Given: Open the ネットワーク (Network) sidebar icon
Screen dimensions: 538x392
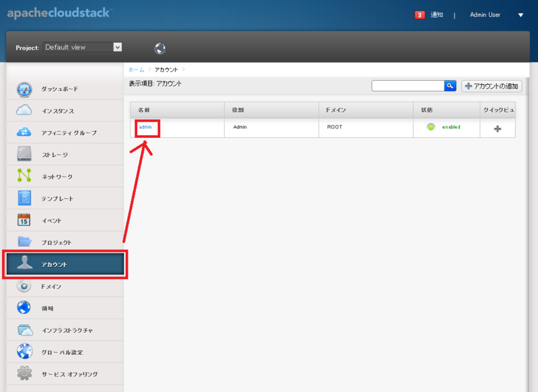Looking at the screenshot, I should tap(25, 176).
